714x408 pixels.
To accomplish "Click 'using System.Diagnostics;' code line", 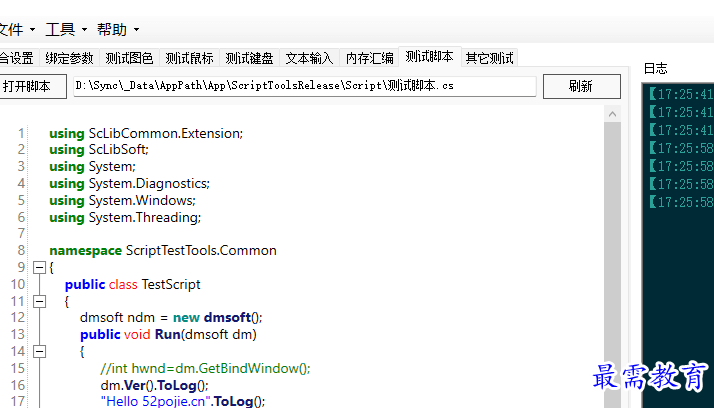I will pos(129,184).
